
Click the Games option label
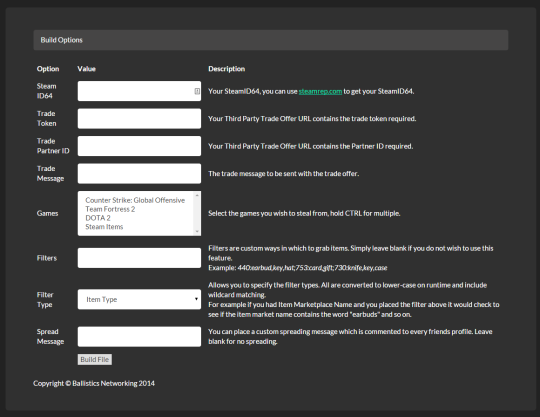(48, 213)
